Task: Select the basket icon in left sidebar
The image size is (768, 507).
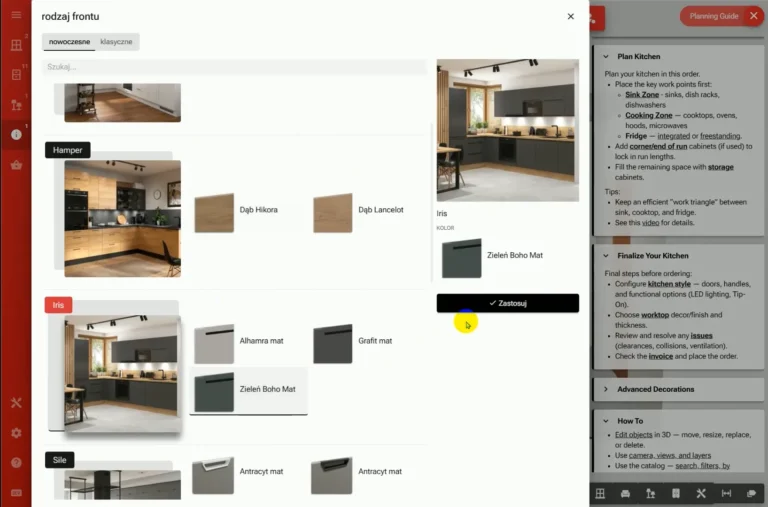Action: click(15, 165)
